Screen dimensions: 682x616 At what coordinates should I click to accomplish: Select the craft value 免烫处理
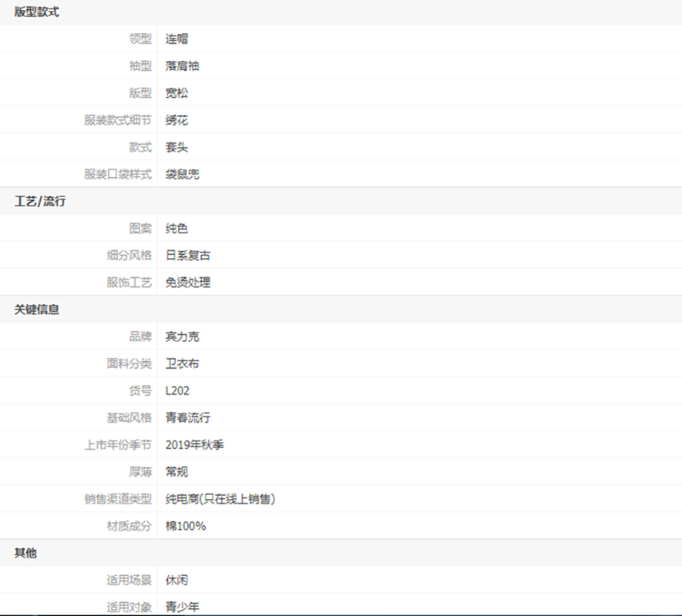point(187,283)
